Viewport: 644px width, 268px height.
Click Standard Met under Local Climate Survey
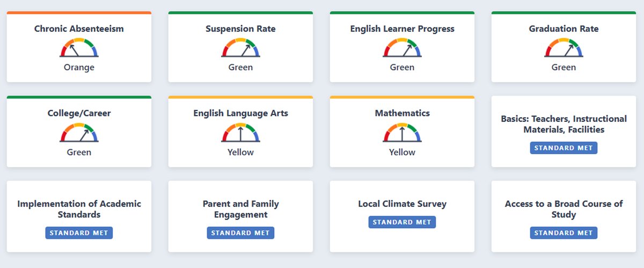click(402, 222)
